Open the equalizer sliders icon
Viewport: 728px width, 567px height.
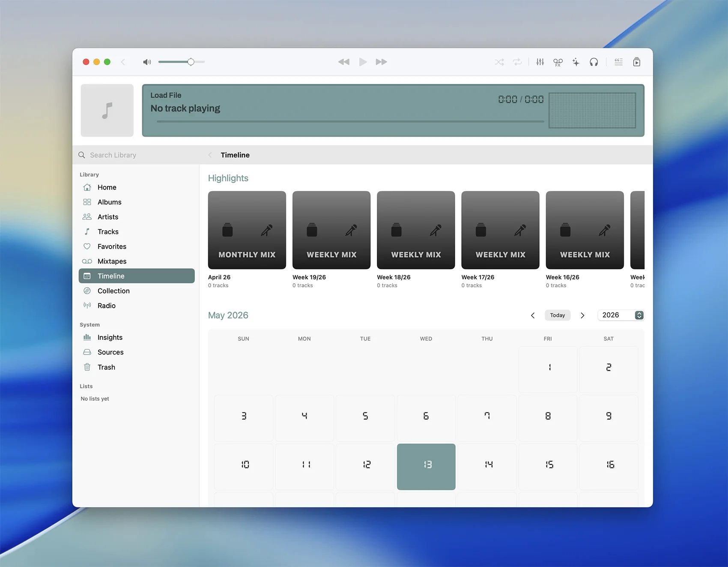pos(540,62)
